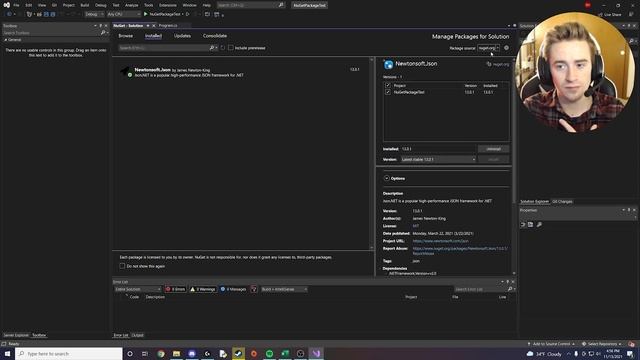Open the Project URL newtonsoft.com link
640x360 pixels.
[440, 241]
